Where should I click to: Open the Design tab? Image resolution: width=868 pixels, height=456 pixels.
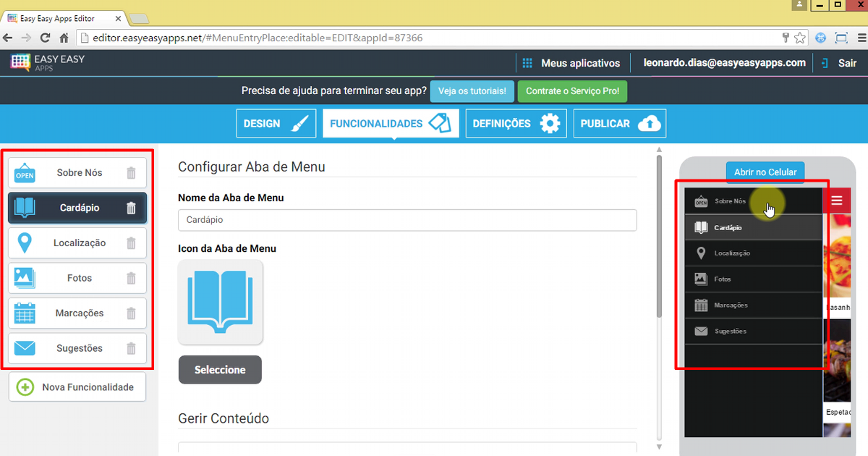(276, 124)
